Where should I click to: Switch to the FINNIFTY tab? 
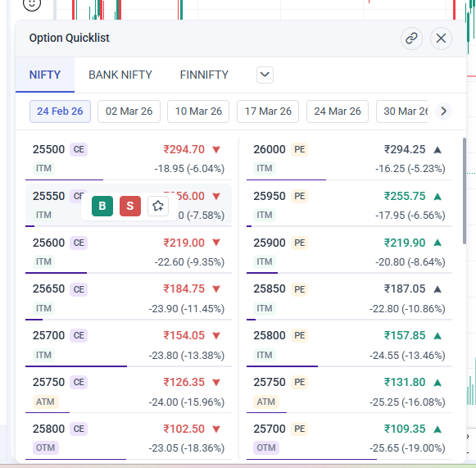tap(204, 75)
